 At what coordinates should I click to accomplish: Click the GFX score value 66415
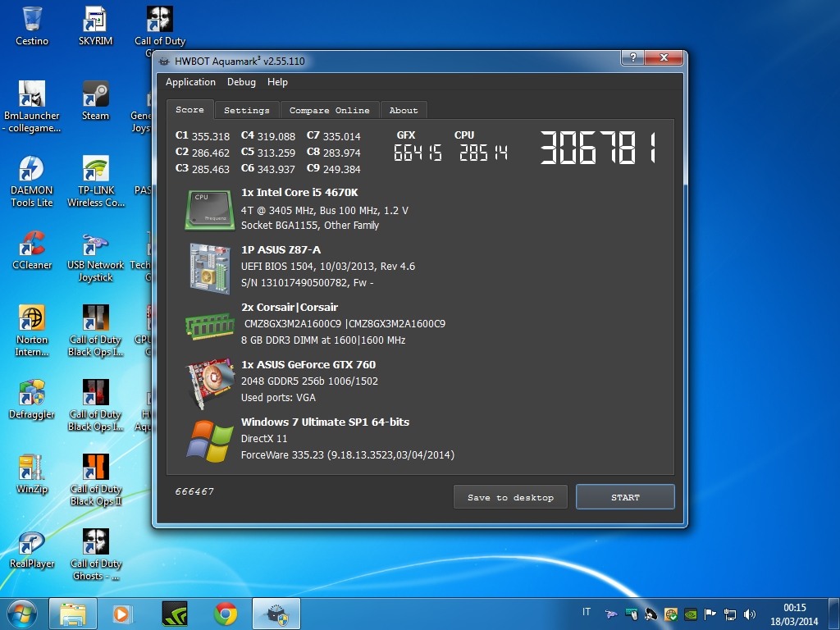point(418,153)
